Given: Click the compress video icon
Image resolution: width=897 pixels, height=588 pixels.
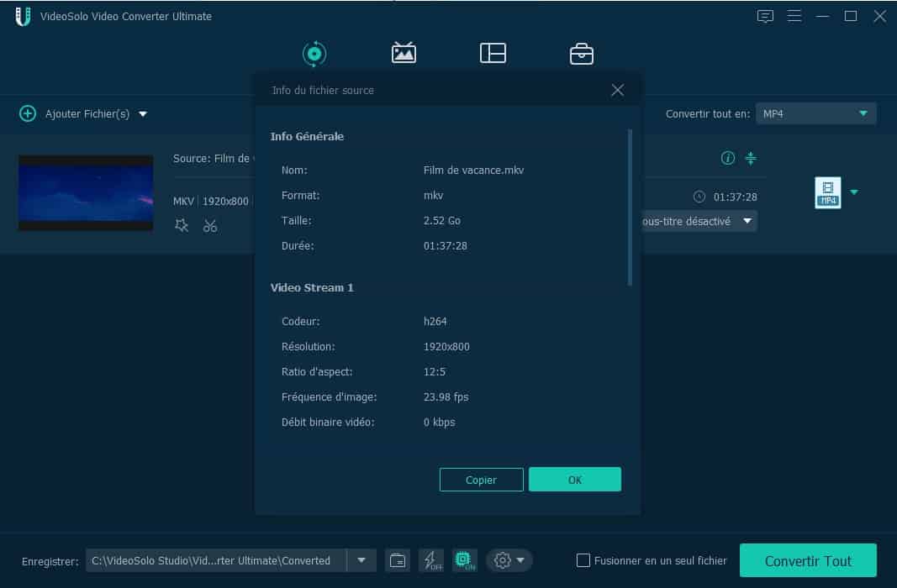Looking at the screenshot, I should pyautogui.click(x=752, y=158).
